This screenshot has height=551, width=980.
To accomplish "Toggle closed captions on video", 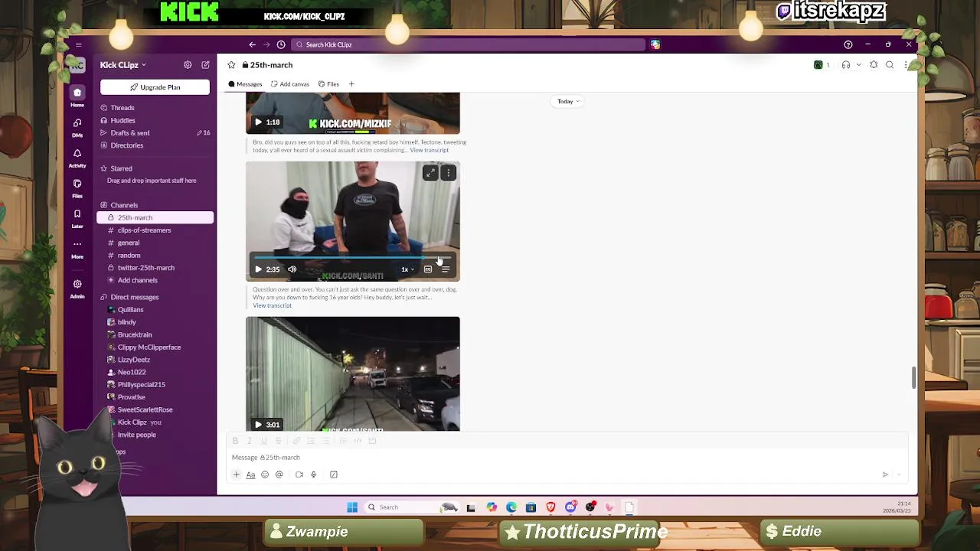I will pyautogui.click(x=428, y=269).
